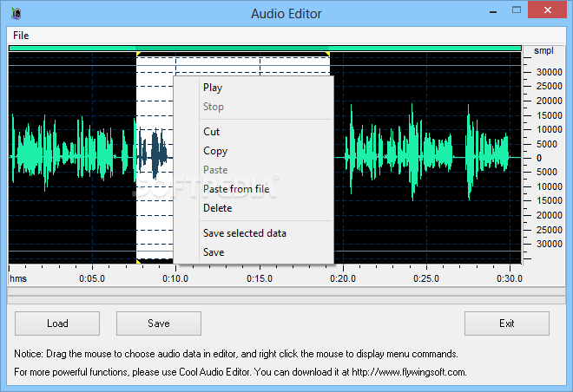Click the 0:10.0 label on the time ruler
Viewport: 573px width, 392px height.
(x=175, y=278)
